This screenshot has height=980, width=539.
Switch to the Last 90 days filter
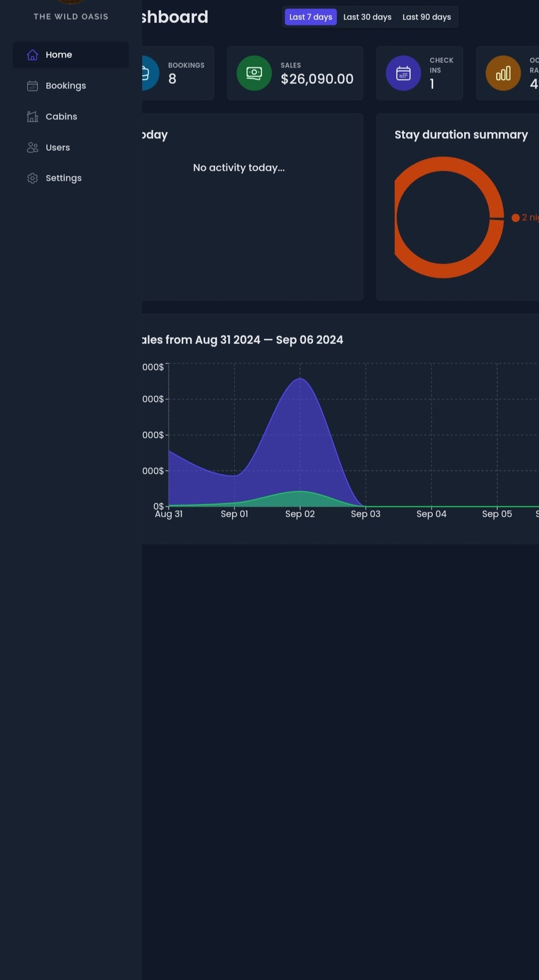427,17
